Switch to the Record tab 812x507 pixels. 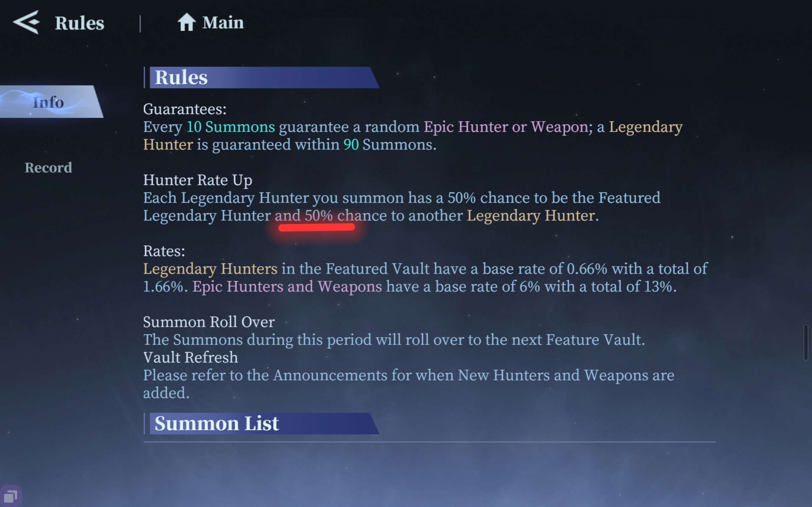48,168
